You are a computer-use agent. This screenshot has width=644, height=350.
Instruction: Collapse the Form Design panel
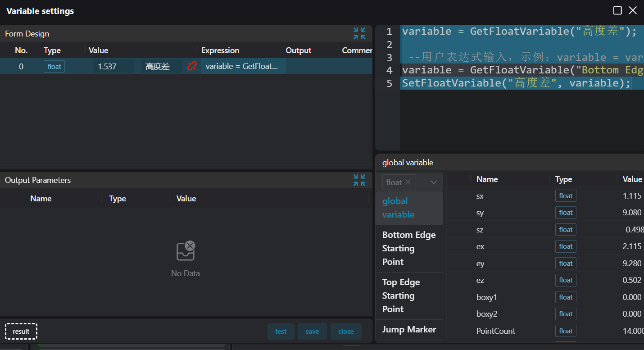[359, 33]
